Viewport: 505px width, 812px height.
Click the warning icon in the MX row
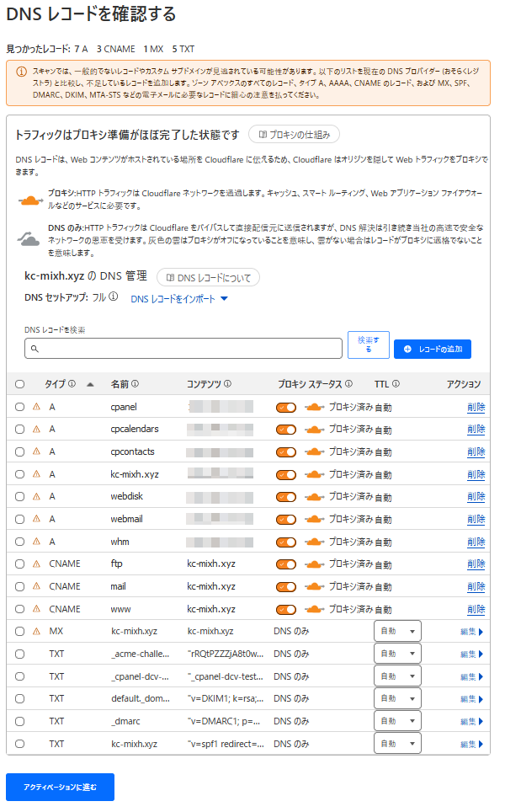36,631
